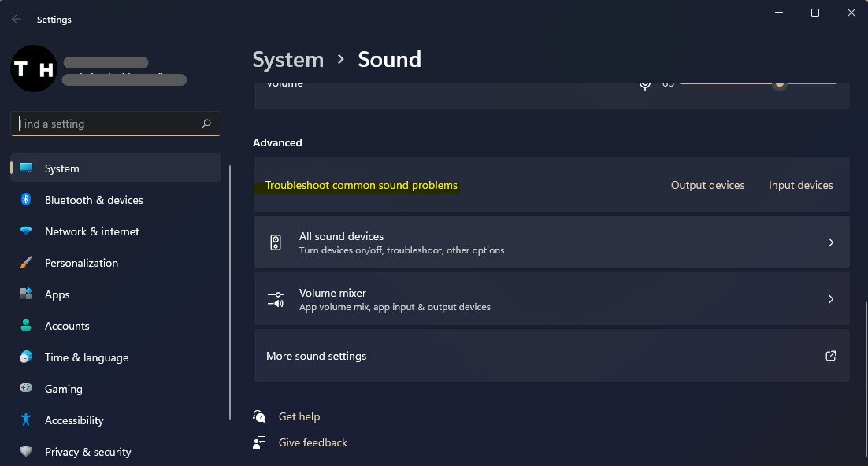The width and height of the screenshot is (868, 466).
Task: Click the Accessibility figure icon
Action: click(26, 420)
